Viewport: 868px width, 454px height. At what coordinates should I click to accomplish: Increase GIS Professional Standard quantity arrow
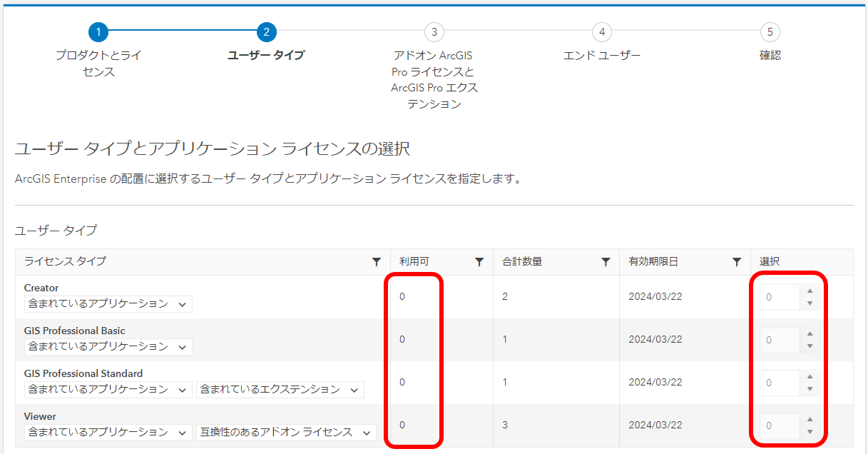pyautogui.click(x=809, y=376)
